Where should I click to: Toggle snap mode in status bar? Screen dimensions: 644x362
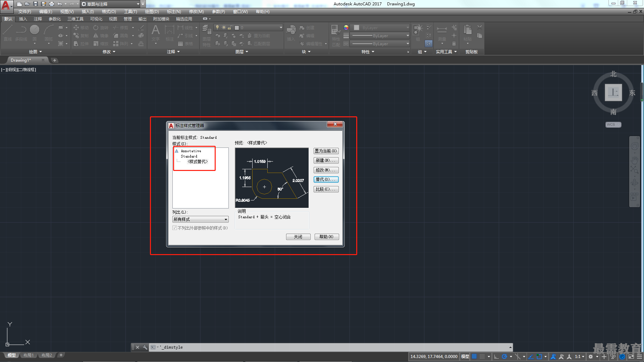[482, 357]
